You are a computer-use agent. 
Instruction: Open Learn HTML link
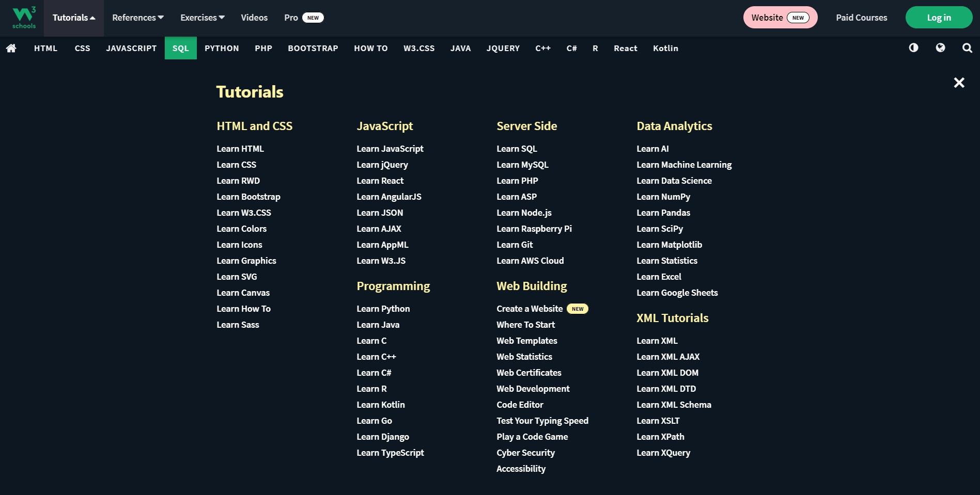(240, 149)
